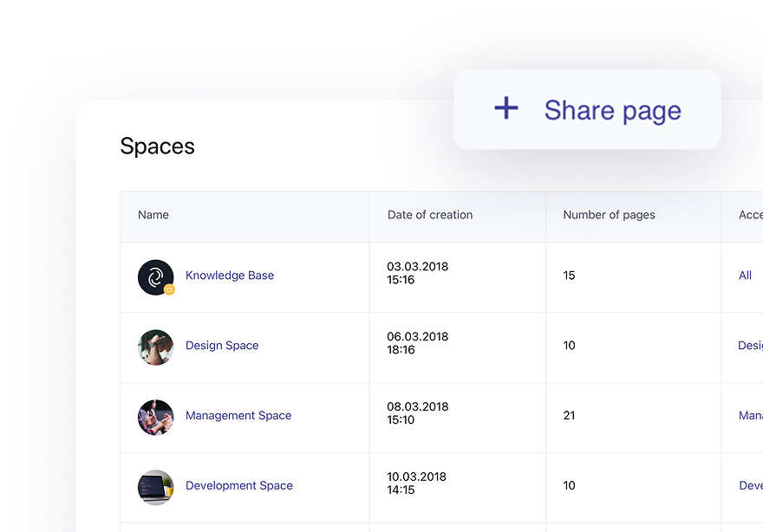
Task: Sort spaces by the Name column header
Action: pos(153,215)
